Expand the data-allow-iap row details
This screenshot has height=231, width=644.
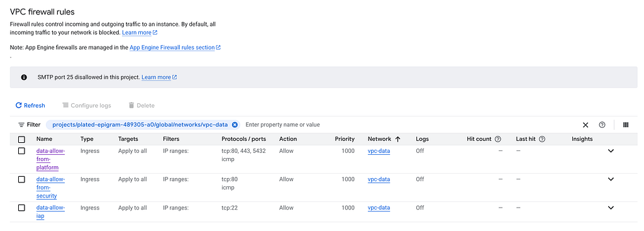[x=611, y=208]
